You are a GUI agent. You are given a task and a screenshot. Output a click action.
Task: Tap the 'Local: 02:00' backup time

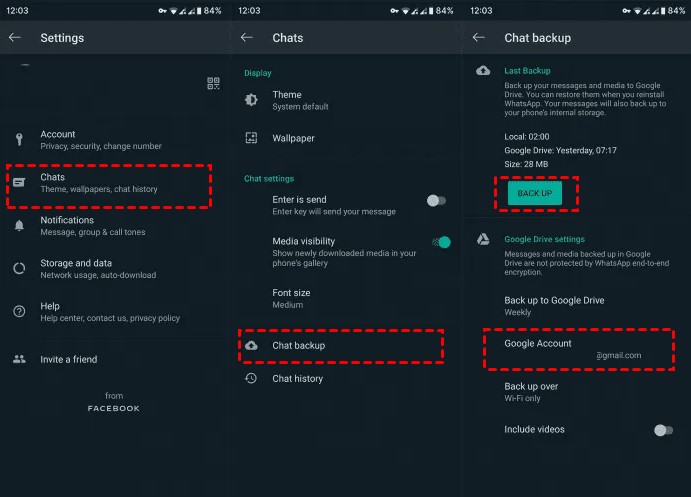pos(527,137)
